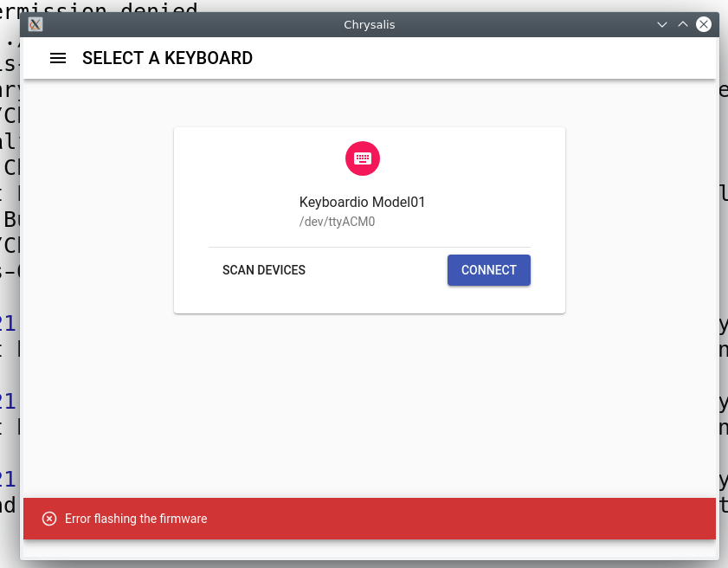Click the SELECT A KEYBOARD heading
Image resolution: width=728 pixels, height=568 pixels.
tap(167, 59)
